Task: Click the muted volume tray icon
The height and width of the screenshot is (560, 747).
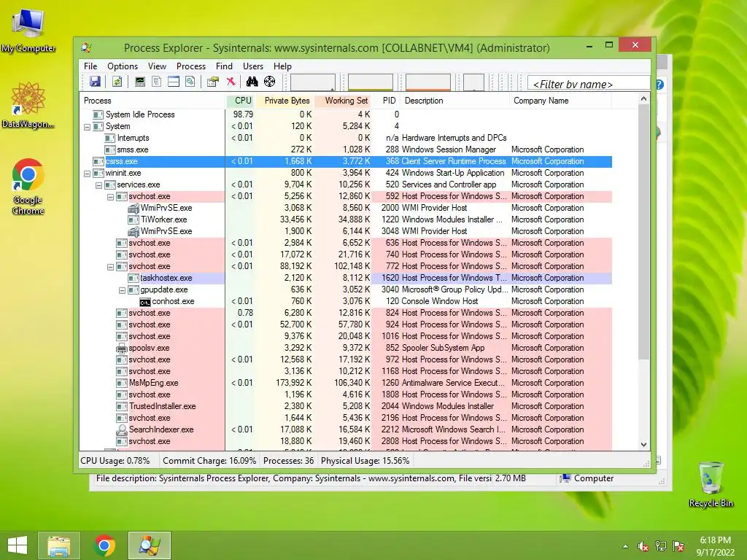Action: (643, 546)
